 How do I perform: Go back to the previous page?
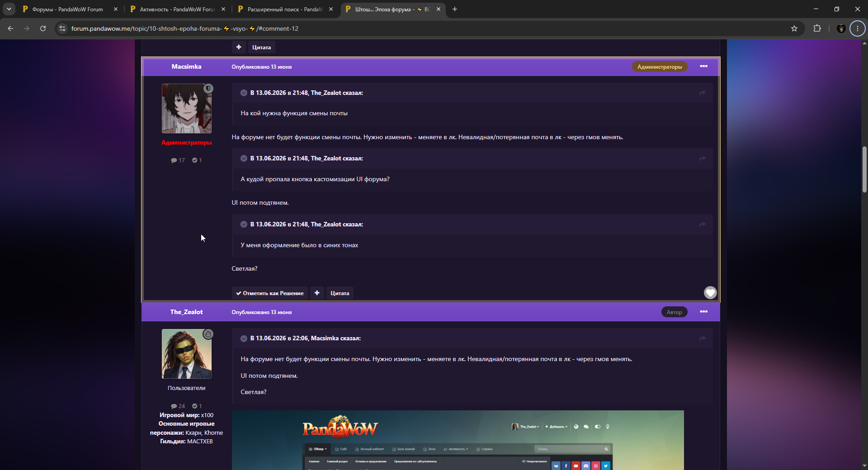[x=10, y=28]
